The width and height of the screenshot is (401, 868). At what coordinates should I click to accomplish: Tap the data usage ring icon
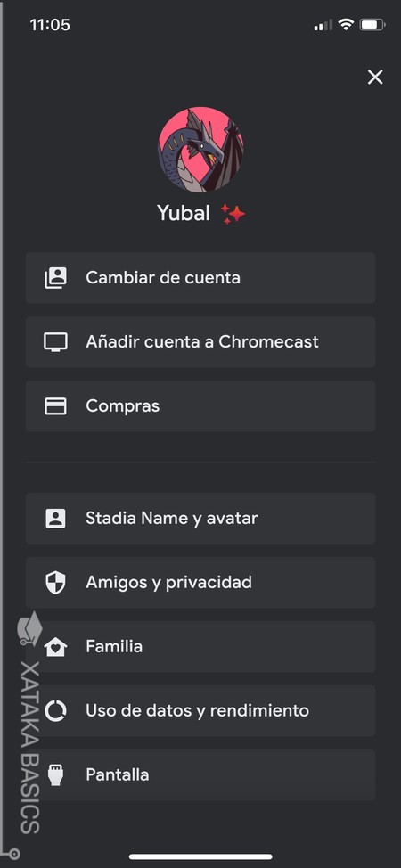(x=55, y=711)
